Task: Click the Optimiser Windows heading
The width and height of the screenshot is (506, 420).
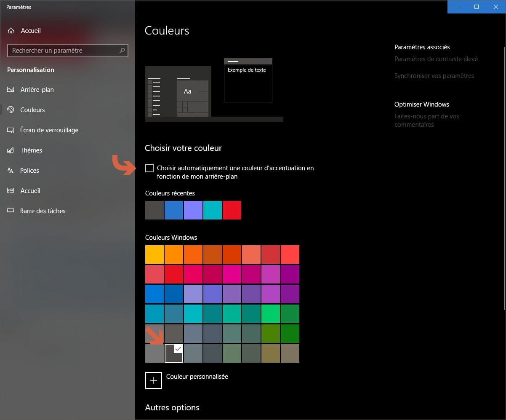Action: 422,104
